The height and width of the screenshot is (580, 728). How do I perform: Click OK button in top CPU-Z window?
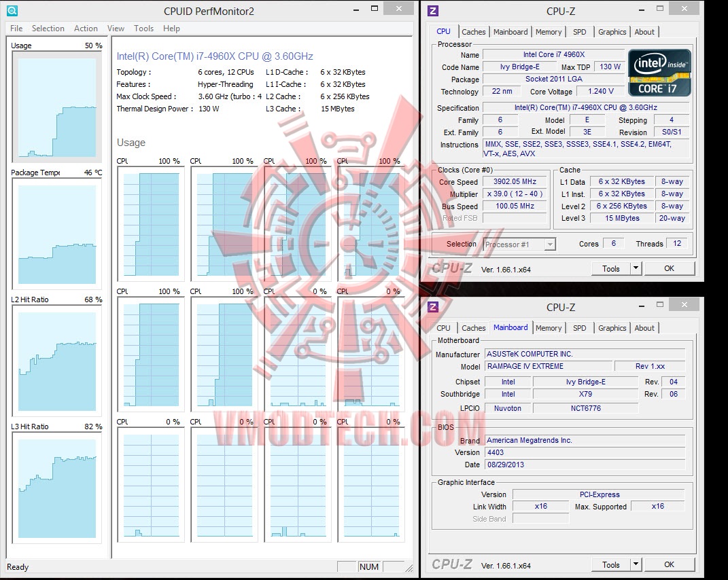click(669, 269)
